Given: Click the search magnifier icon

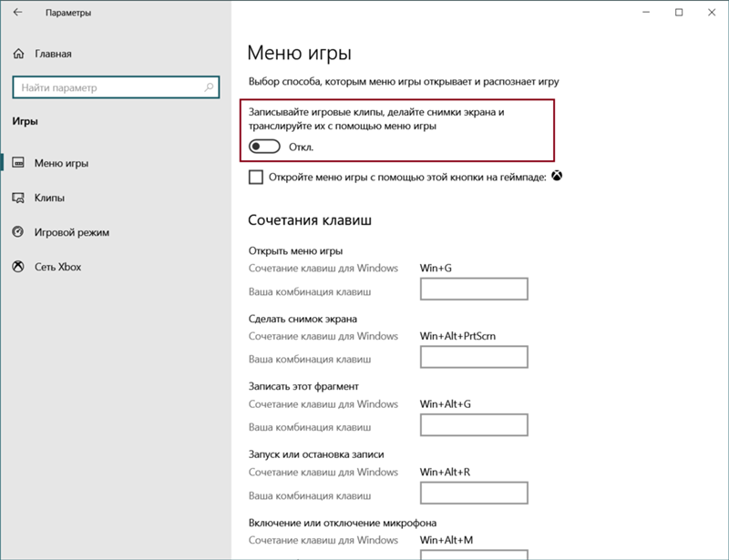Looking at the screenshot, I should (x=209, y=87).
